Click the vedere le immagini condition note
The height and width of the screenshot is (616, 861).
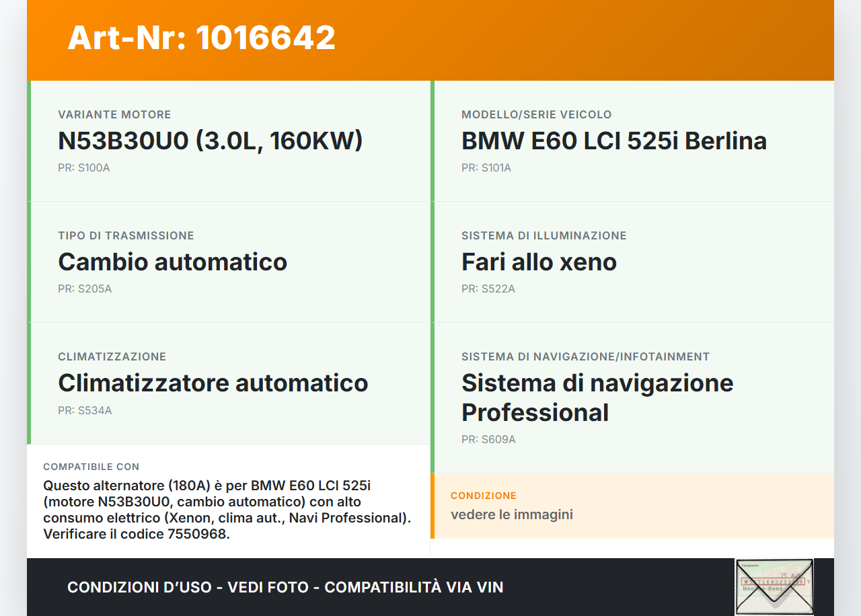[x=511, y=514]
